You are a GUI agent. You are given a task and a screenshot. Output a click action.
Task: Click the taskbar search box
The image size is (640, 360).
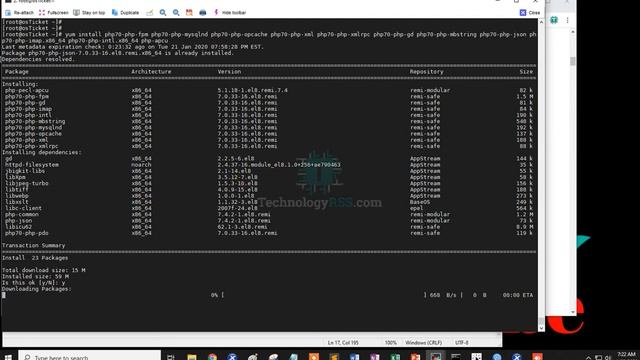pos(89,356)
